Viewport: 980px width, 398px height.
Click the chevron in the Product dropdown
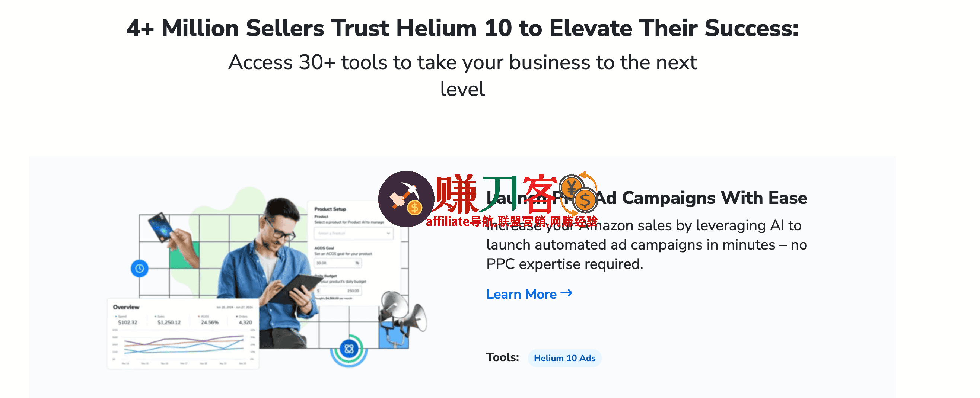click(x=388, y=233)
